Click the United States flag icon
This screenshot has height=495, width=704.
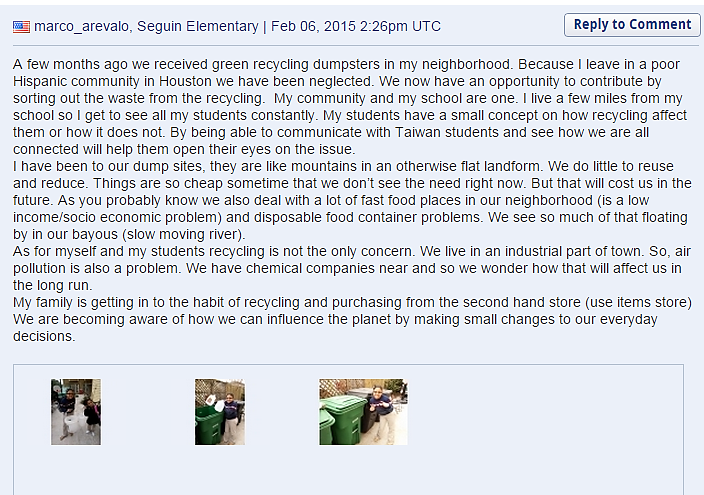coord(21,27)
